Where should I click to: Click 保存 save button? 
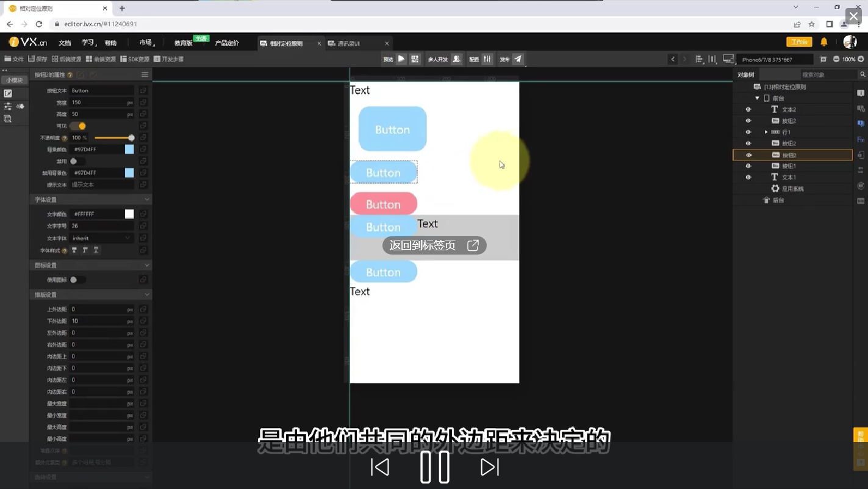click(x=38, y=59)
